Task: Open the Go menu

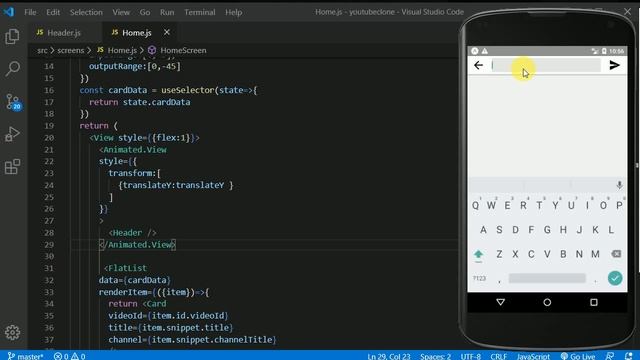Action: [x=145, y=12]
